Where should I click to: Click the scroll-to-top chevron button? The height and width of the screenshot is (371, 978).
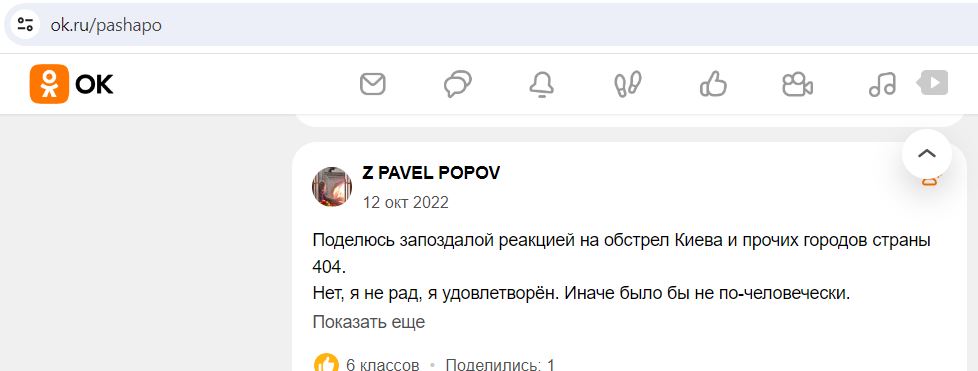click(x=927, y=153)
